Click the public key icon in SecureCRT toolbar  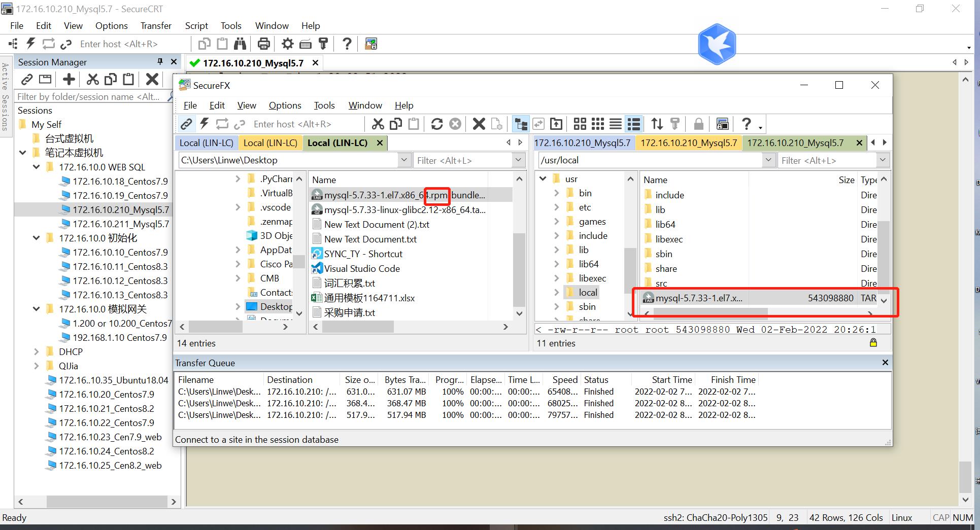click(x=323, y=44)
